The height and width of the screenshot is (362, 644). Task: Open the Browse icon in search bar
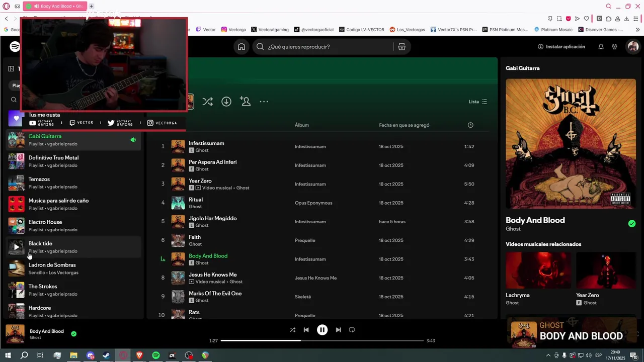click(401, 47)
